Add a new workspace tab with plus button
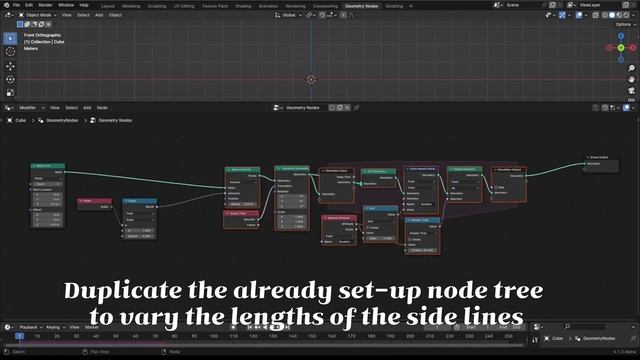The width and height of the screenshot is (640, 360). (x=411, y=6)
